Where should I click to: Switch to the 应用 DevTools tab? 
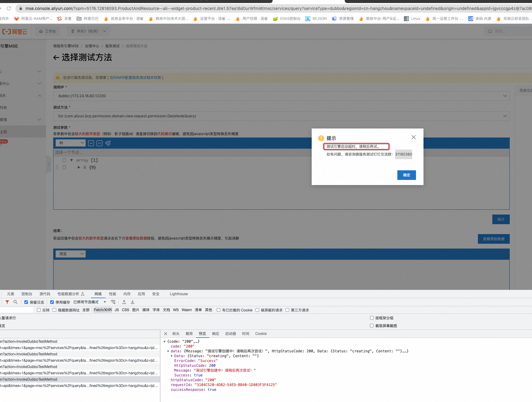click(x=141, y=294)
